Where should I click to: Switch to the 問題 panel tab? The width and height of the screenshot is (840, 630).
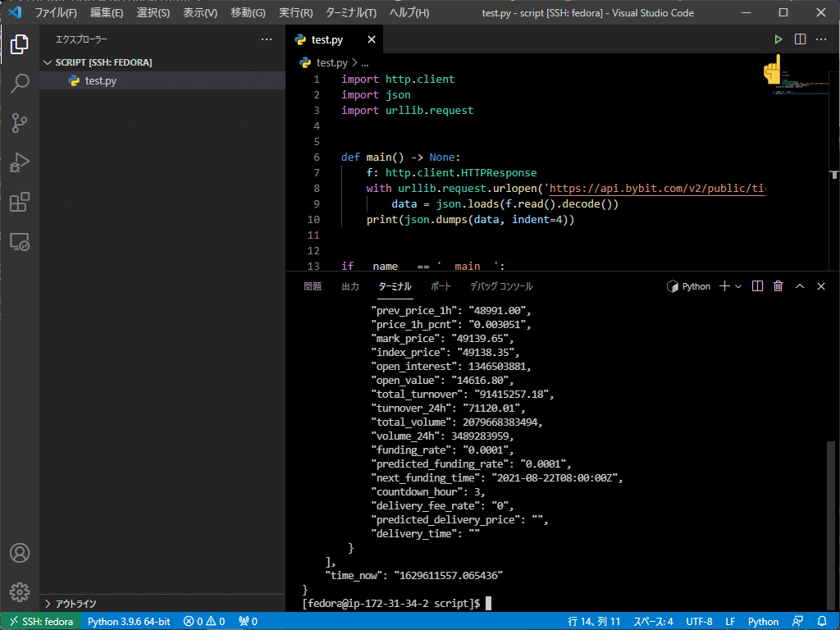[313, 286]
